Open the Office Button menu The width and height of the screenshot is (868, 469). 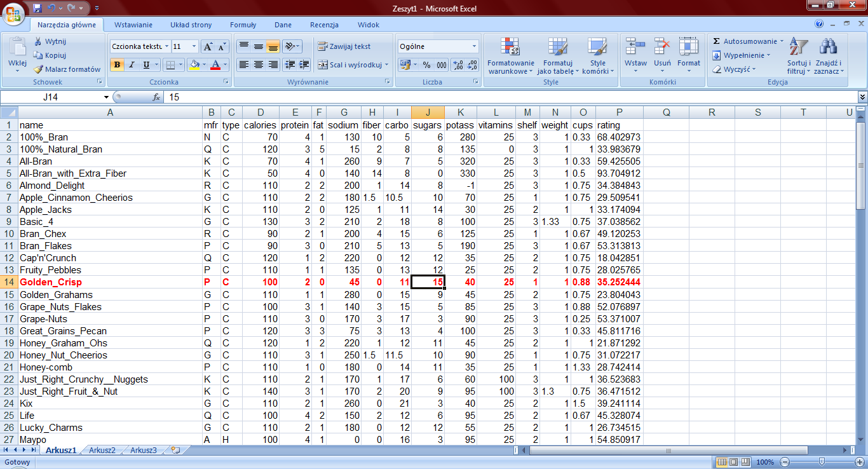(x=13, y=13)
